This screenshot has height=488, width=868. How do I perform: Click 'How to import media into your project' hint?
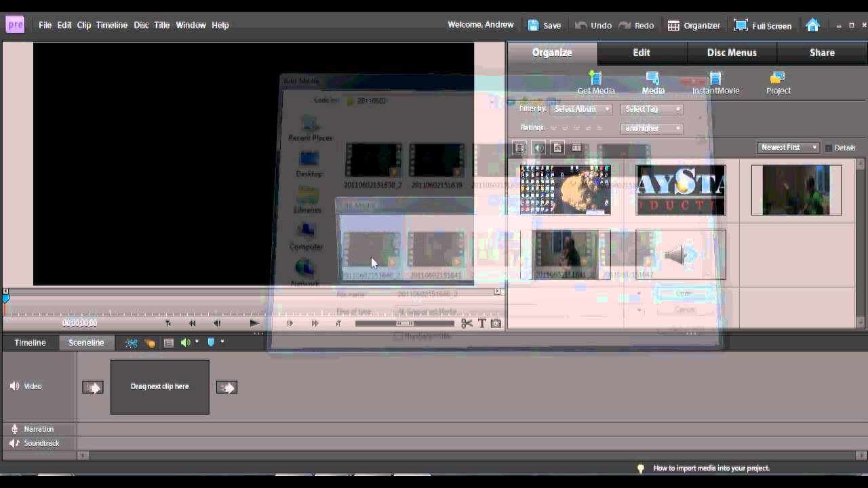(x=711, y=468)
